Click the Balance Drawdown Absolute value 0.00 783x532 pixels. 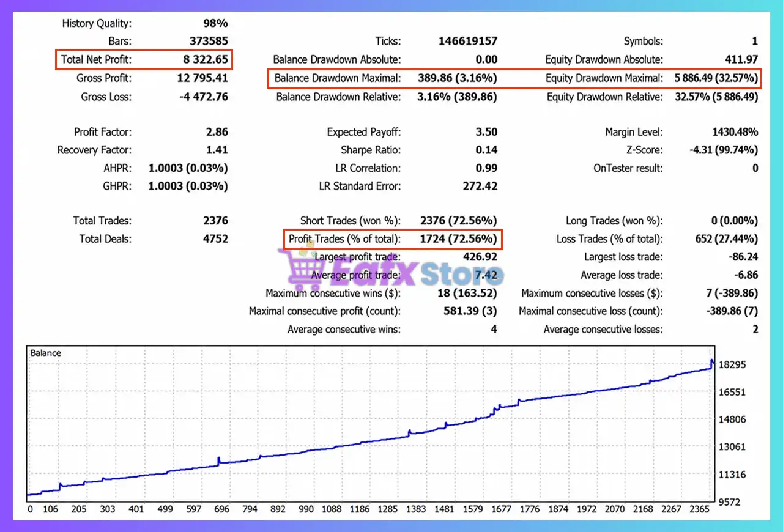[x=487, y=60]
